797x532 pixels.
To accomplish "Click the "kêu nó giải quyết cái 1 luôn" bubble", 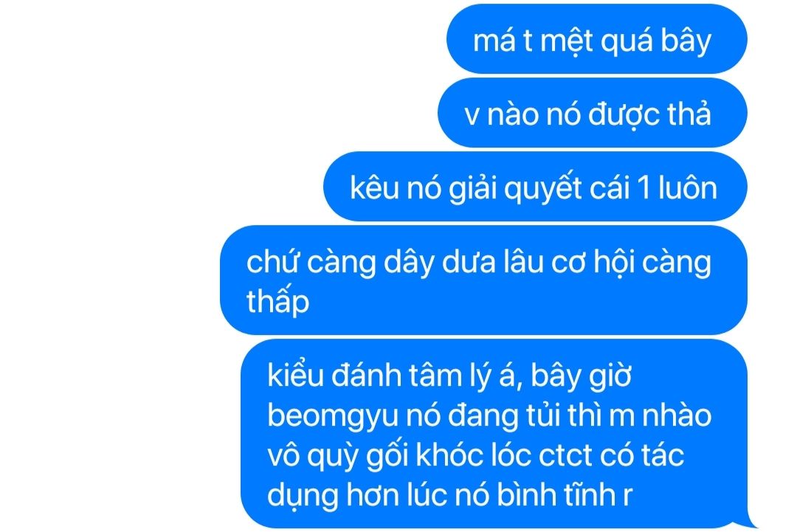I will (x=535, y=187).
